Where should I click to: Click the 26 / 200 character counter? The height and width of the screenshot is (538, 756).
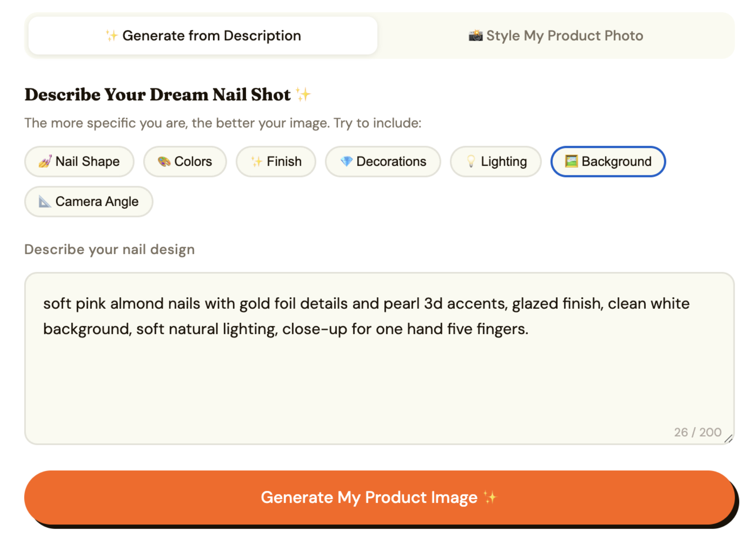[x=697, y=432]
